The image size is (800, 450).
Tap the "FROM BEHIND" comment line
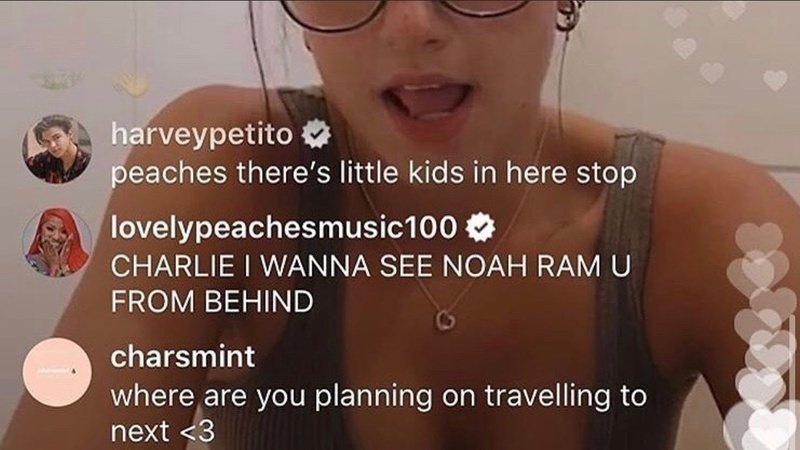[x=212, y=302]
